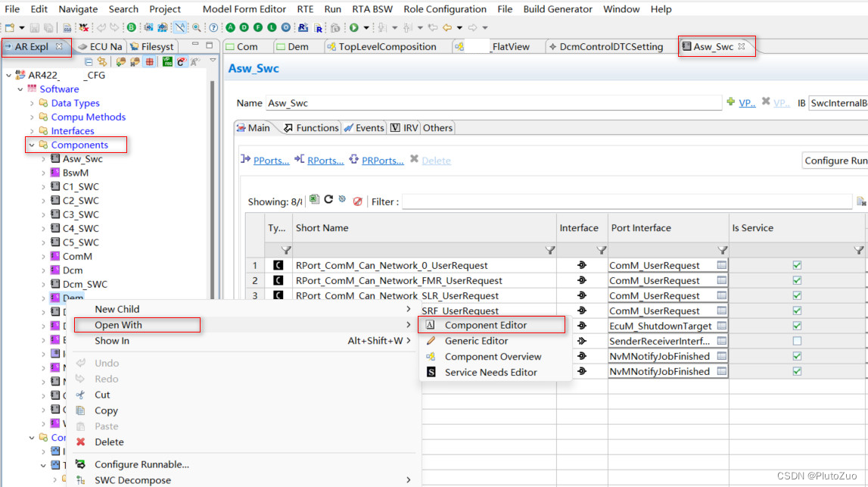Click the green Run icon in toolbar
Image resolution: width=868 pixels, height=487 pixels.
[354, 27]
